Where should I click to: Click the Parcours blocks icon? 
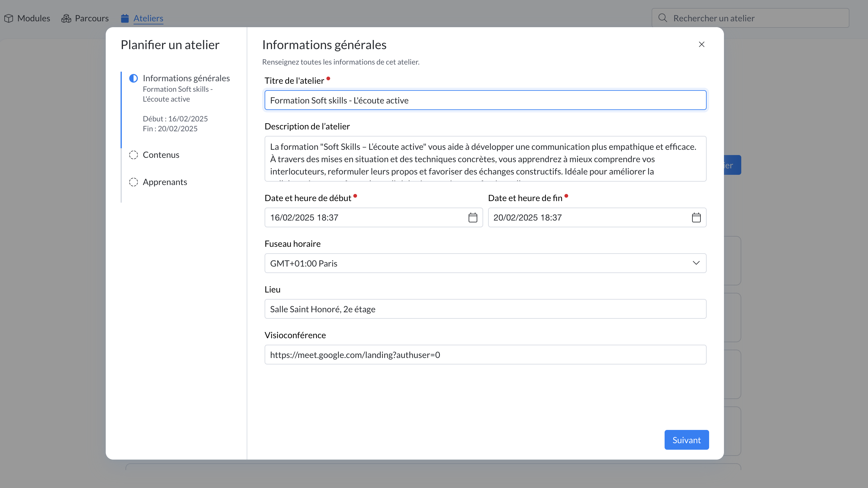click(66, 18)
